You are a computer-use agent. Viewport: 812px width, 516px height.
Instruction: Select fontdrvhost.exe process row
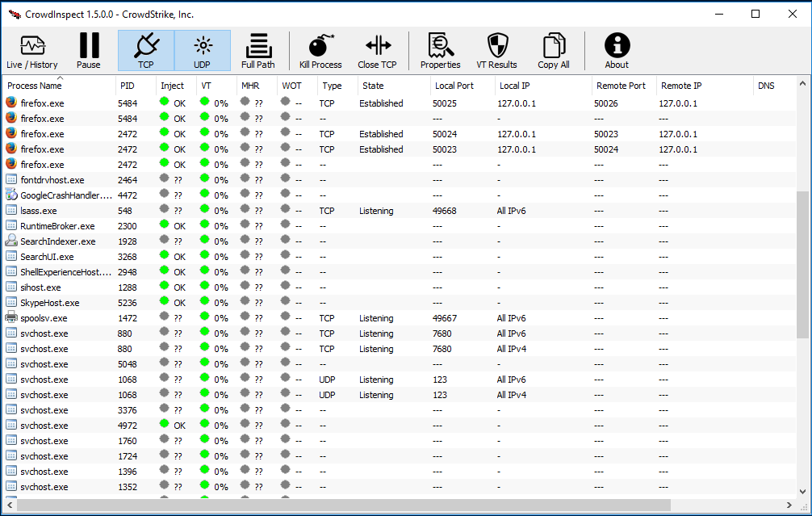pos(400,180)
